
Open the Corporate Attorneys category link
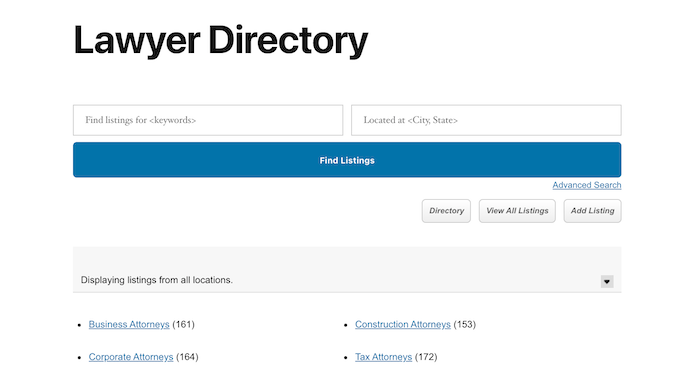(x=131, y=357)
